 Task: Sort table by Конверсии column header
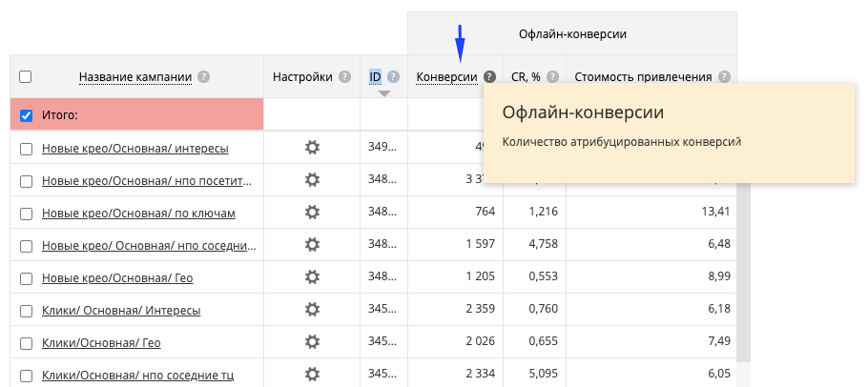[447, 77]
